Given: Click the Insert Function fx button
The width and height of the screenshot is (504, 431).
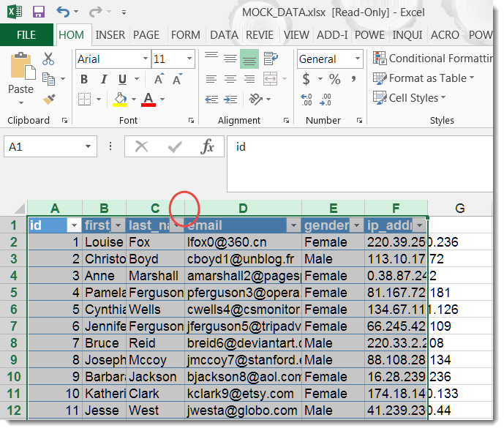Looking at the screenshot, I should [x=207, y=146].
